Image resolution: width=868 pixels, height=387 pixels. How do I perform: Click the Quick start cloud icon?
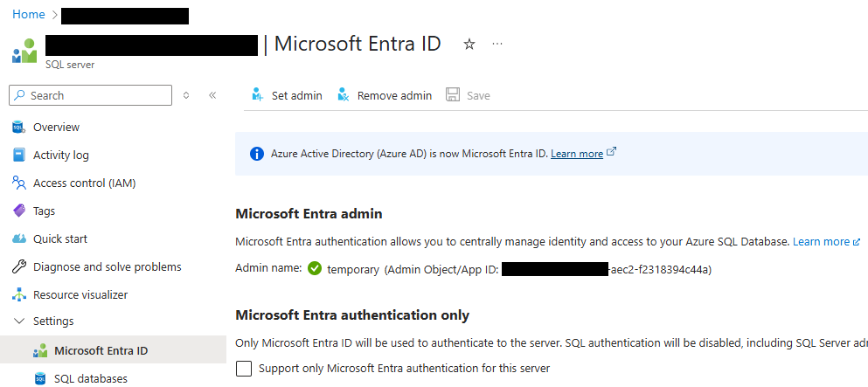click(x=19, y=239)
